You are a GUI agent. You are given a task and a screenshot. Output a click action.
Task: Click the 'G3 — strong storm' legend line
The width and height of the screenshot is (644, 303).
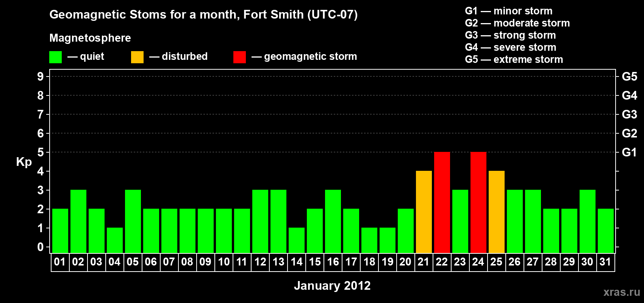(x=510, y=35)
